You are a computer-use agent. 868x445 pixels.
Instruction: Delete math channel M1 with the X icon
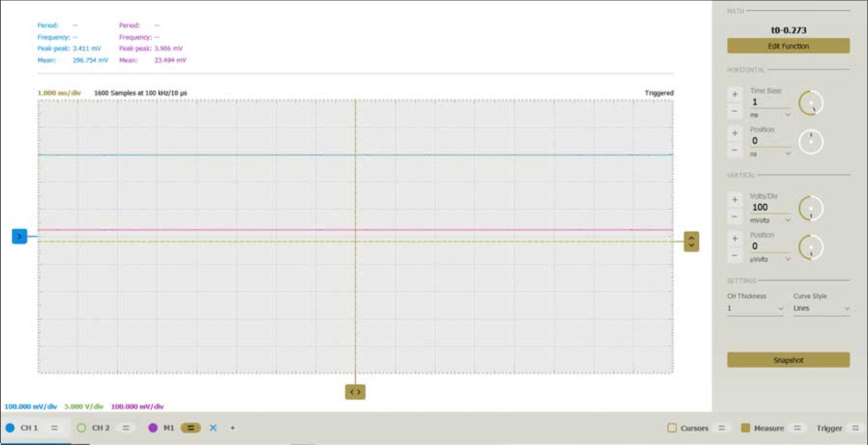coord(213,428)
